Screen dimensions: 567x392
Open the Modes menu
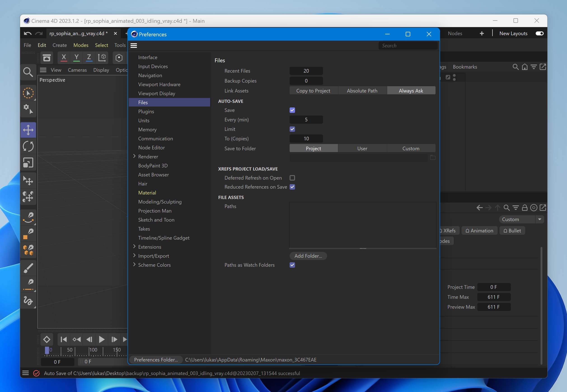[x=81, y=45]
